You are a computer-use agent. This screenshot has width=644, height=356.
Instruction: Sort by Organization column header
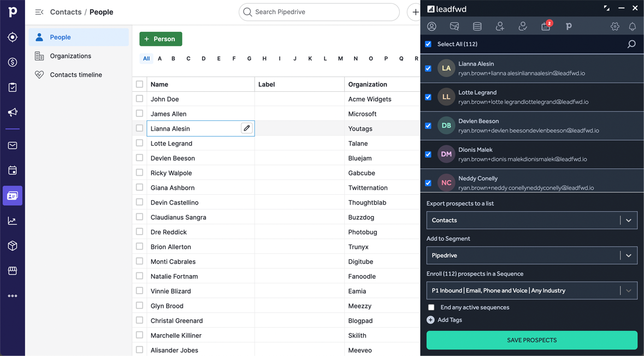point(368,84)
